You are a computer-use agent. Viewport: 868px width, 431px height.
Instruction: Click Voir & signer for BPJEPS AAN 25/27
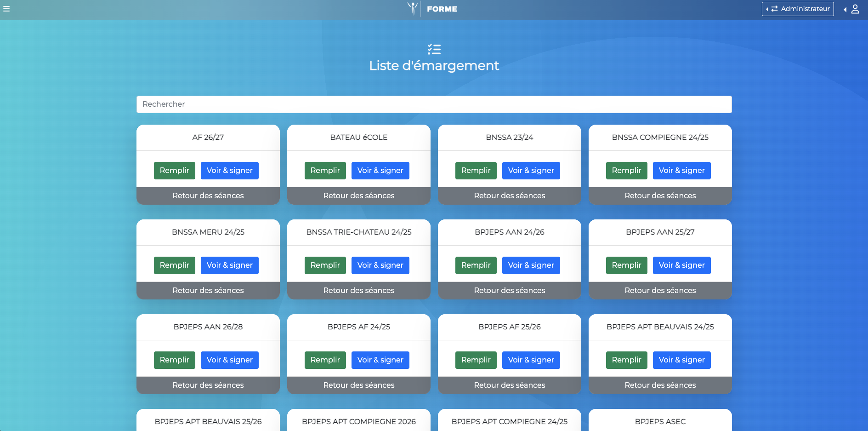point(682,265)
